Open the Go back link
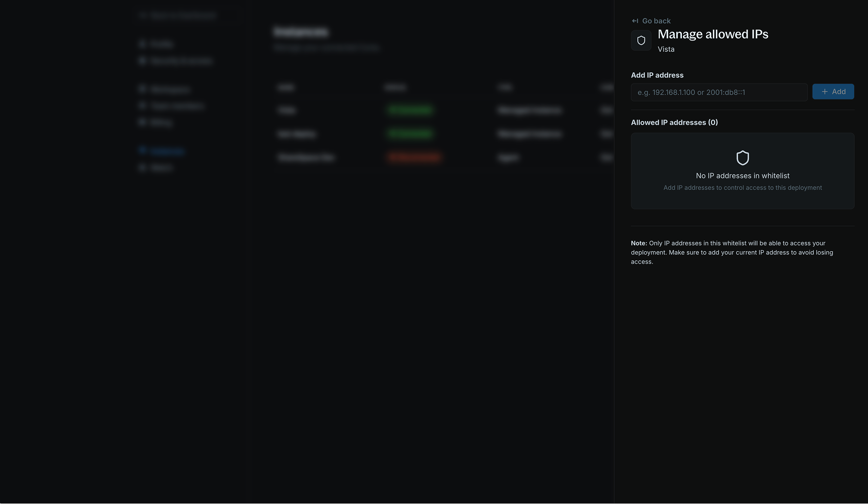Screen dimensions: 868x504 coord(656,21)
